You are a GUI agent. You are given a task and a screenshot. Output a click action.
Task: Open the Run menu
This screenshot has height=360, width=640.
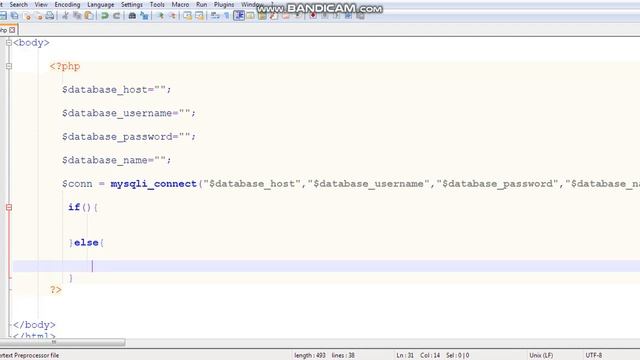tap(201, 4)
